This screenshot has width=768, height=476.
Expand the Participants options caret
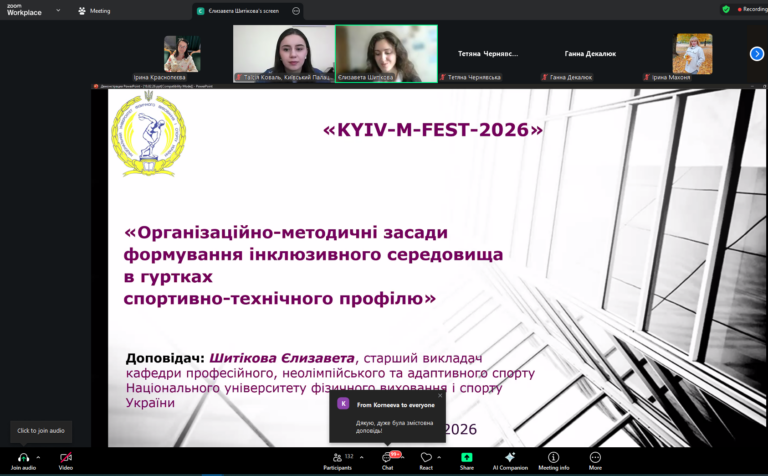[x=361, y=457]
